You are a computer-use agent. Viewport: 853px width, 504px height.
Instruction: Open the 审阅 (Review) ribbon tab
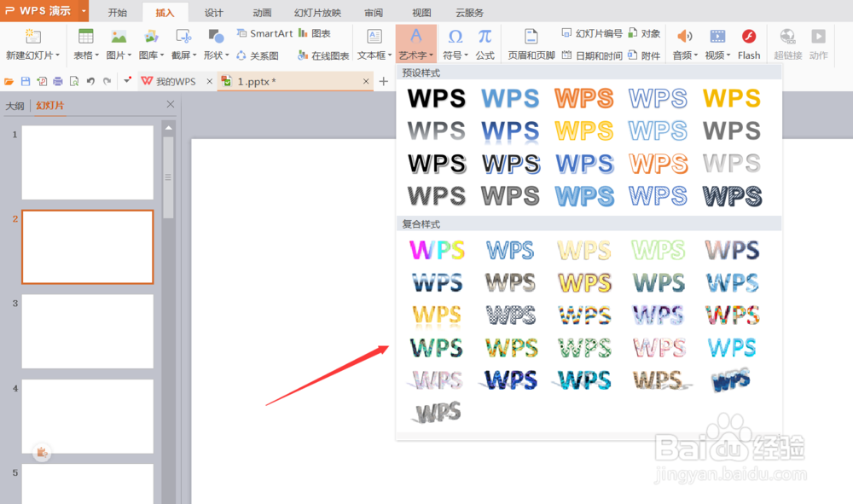click(374, 13)
